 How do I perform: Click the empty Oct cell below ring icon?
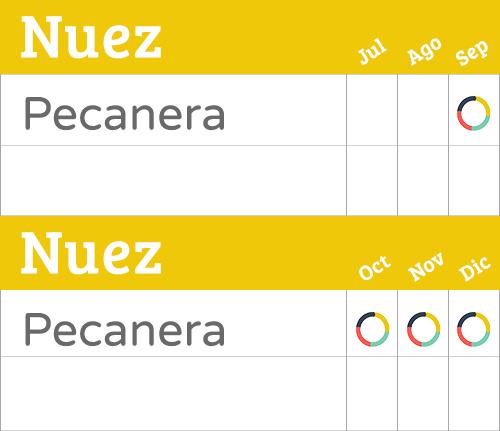click(372, 393)
